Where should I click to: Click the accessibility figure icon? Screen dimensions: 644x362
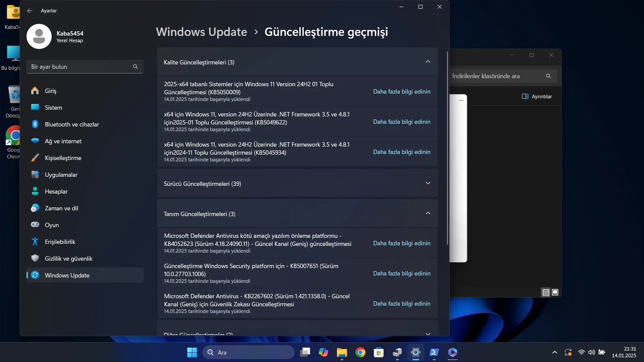[35, 242]
